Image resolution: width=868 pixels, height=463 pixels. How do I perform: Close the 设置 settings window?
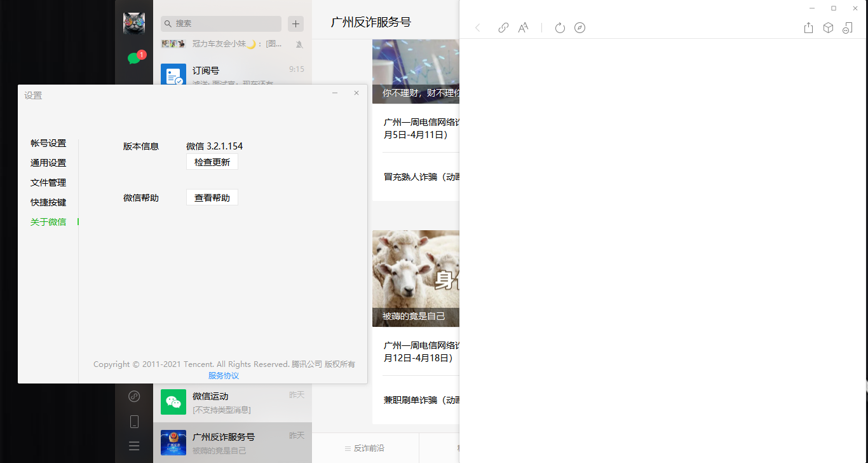coord(356,93)
